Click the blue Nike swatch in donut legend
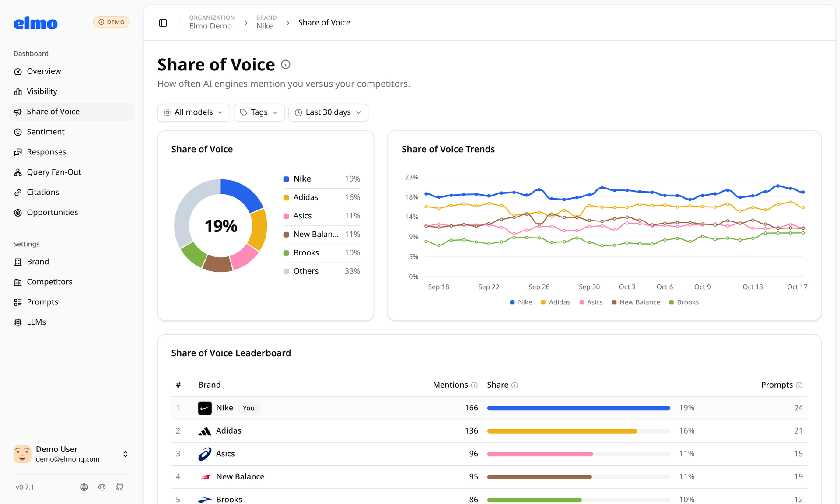 point(286,179)
